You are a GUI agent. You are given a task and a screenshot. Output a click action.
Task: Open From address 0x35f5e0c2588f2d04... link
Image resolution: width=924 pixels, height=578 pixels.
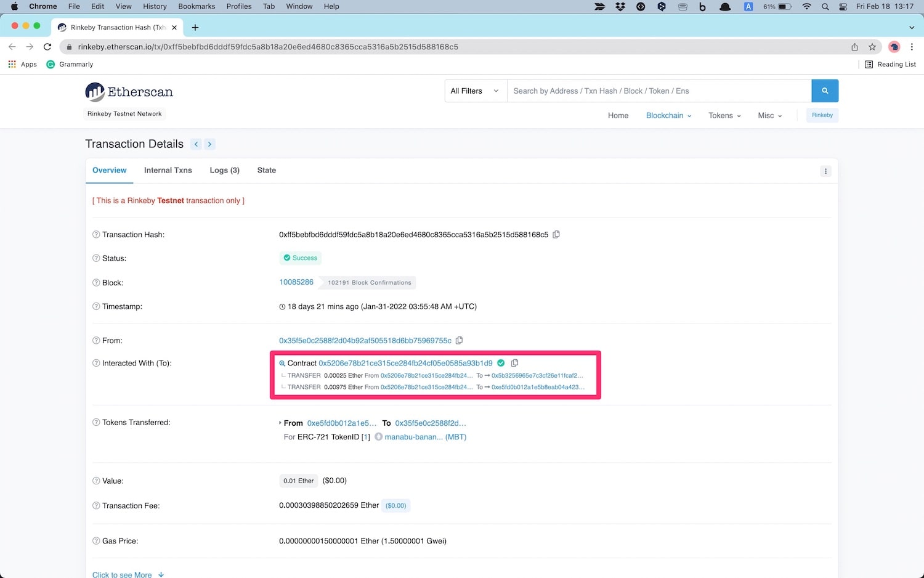[365, 341]
